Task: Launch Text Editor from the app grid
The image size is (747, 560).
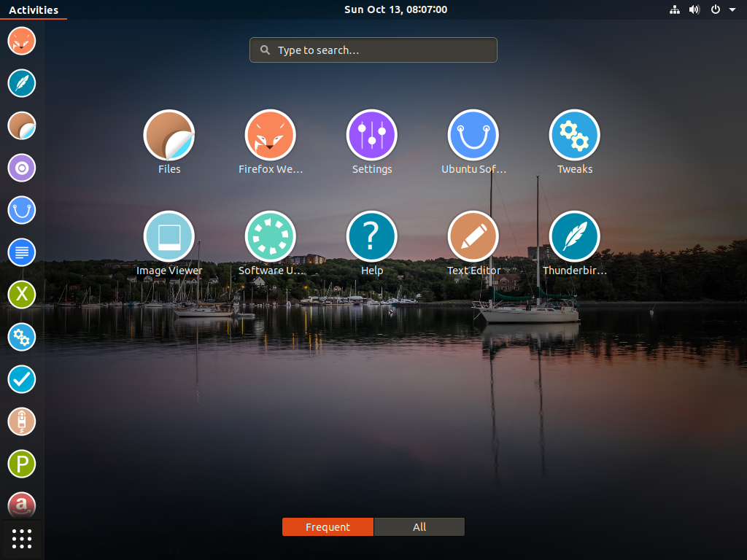Action: pos(473,244)
